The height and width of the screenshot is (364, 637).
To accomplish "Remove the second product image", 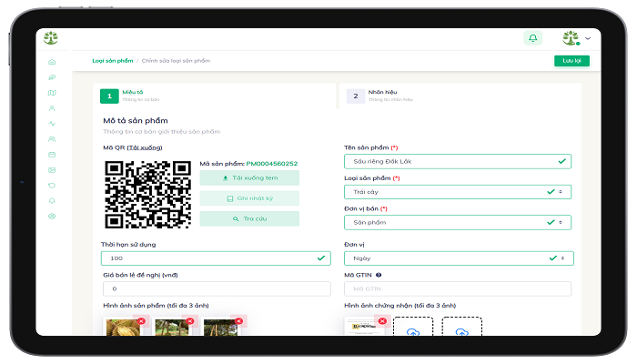I will (x=189, y=321).
